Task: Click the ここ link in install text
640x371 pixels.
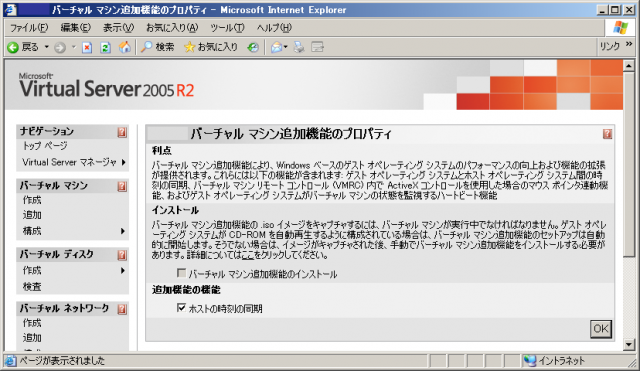Action: tap(248, 255)
